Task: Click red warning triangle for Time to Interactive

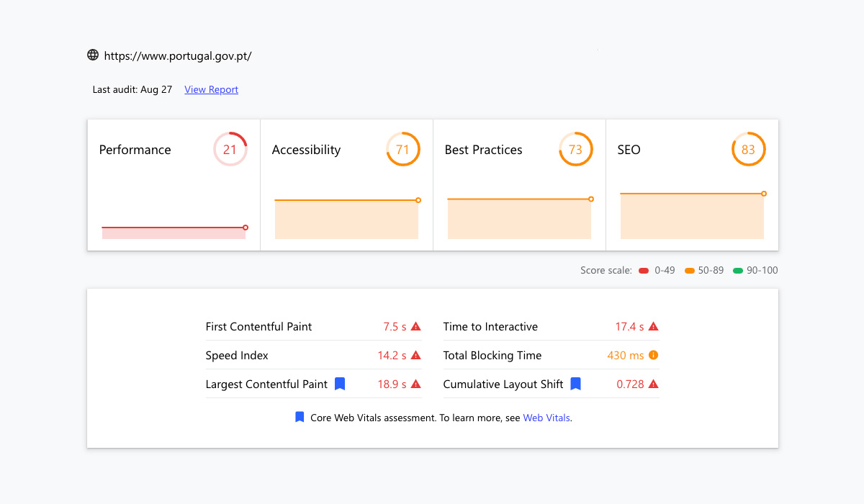Action: 653,327
